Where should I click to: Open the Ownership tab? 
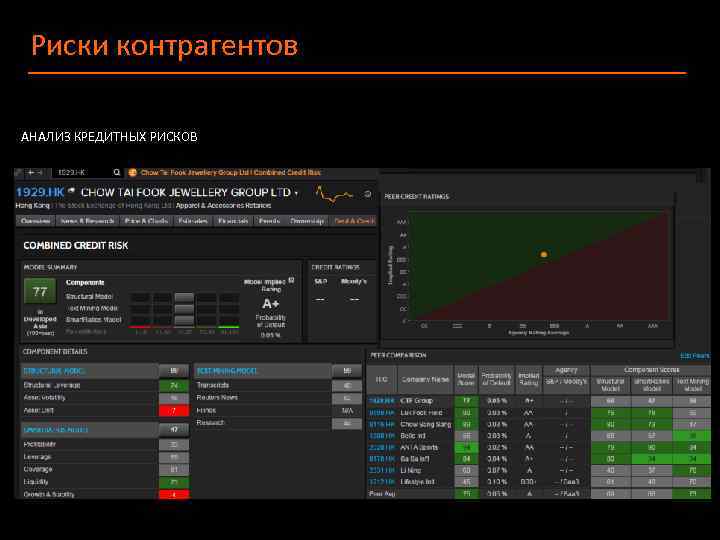click(307, 221)
